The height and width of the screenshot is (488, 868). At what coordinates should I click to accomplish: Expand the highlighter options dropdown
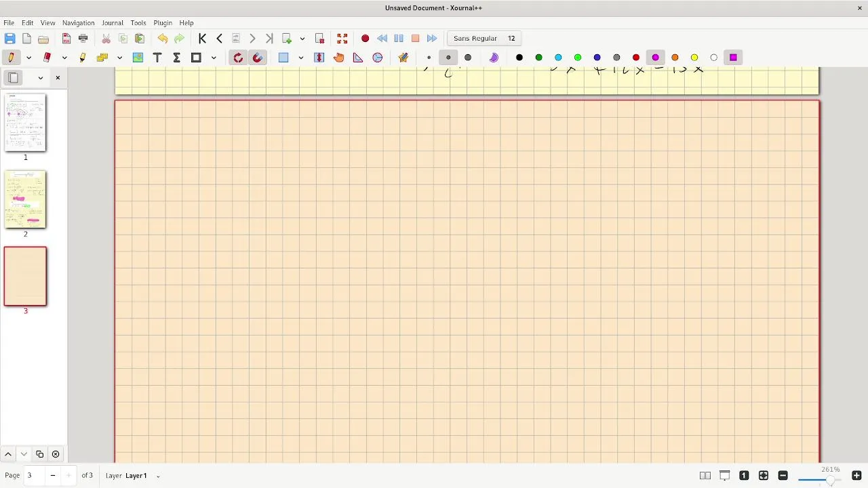point(119,58)
